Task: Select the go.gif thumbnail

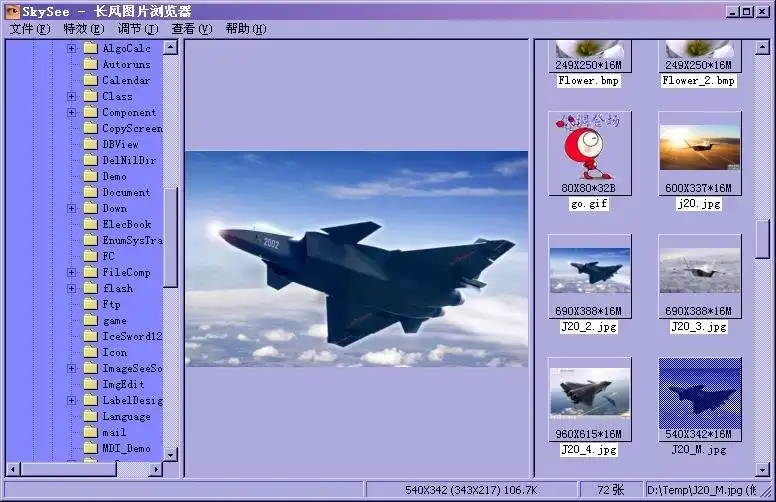Action: coord(589,153)
